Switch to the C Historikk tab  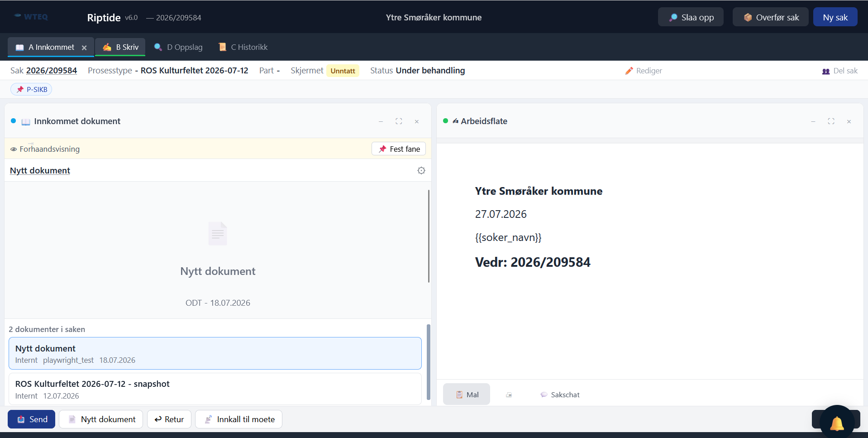[x=243, y=47]
